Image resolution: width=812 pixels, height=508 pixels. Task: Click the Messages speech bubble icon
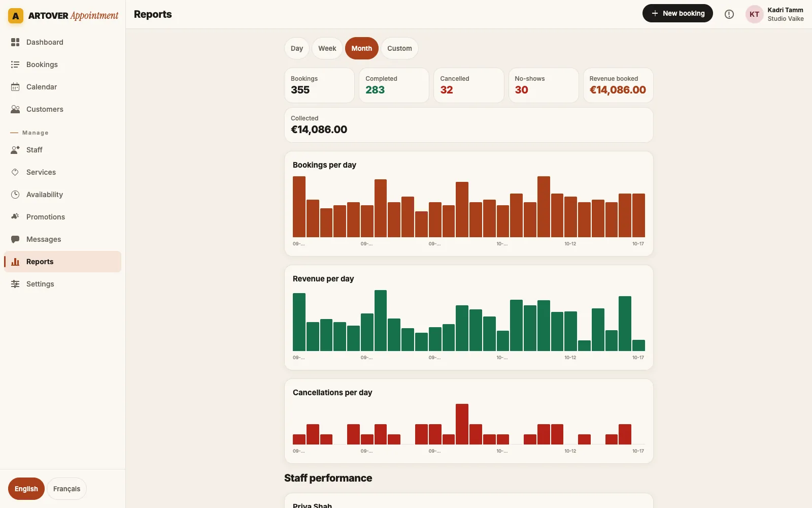(15, 239)
